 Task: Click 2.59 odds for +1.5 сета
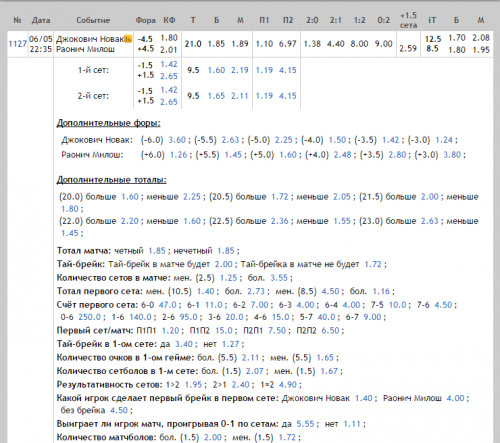pos(408,49)
